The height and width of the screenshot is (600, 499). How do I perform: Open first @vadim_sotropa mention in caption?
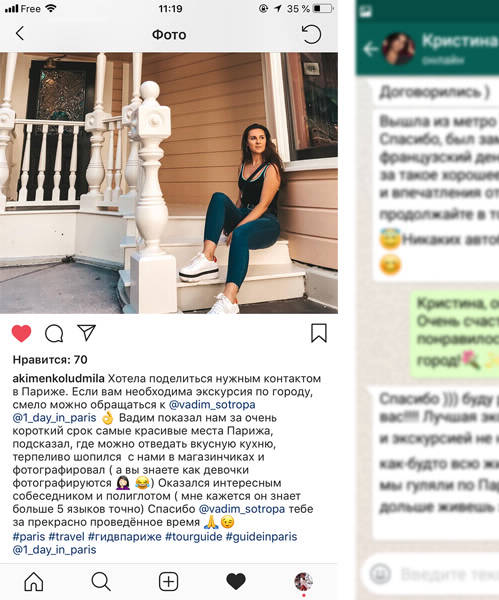[212, 404]
